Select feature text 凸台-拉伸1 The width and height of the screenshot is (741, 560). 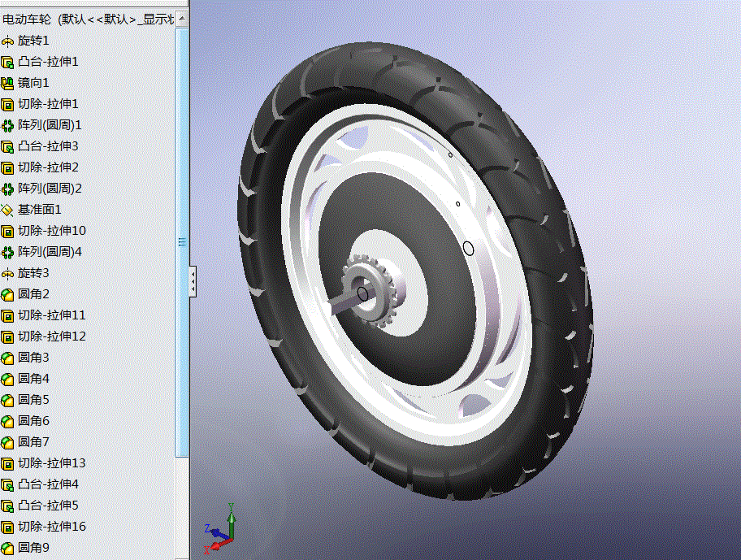point(48,62)
